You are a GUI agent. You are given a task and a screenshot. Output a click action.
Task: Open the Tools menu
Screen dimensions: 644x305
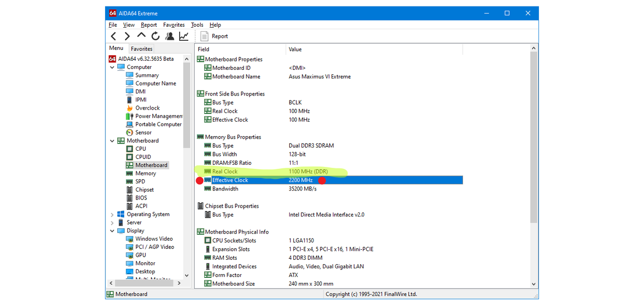coord(197,25)
